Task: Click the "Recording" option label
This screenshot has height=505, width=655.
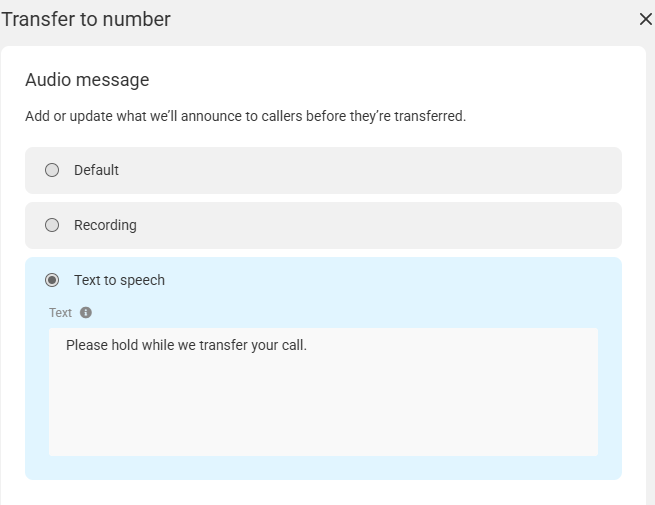Action: pyautogui.click(x=105, y=225)
